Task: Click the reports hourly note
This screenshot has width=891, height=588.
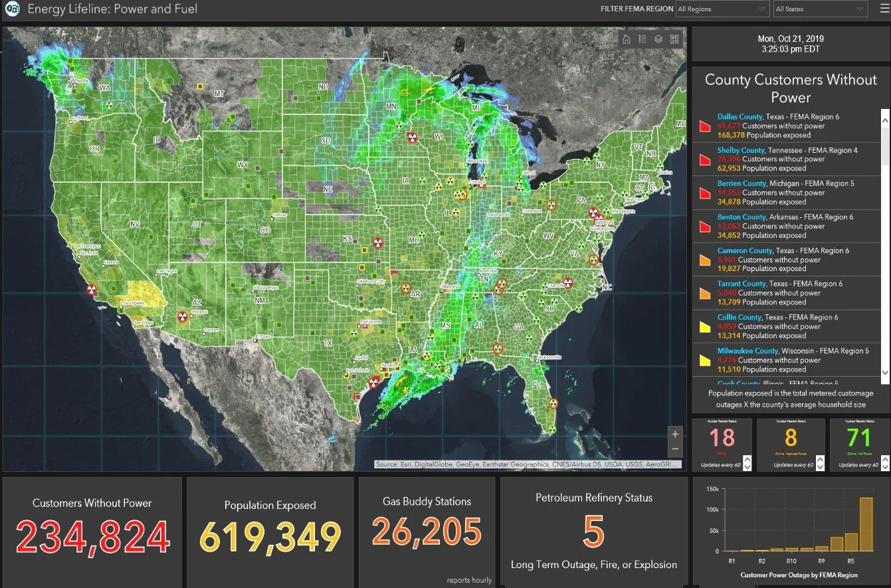Action: pos(469,580)
